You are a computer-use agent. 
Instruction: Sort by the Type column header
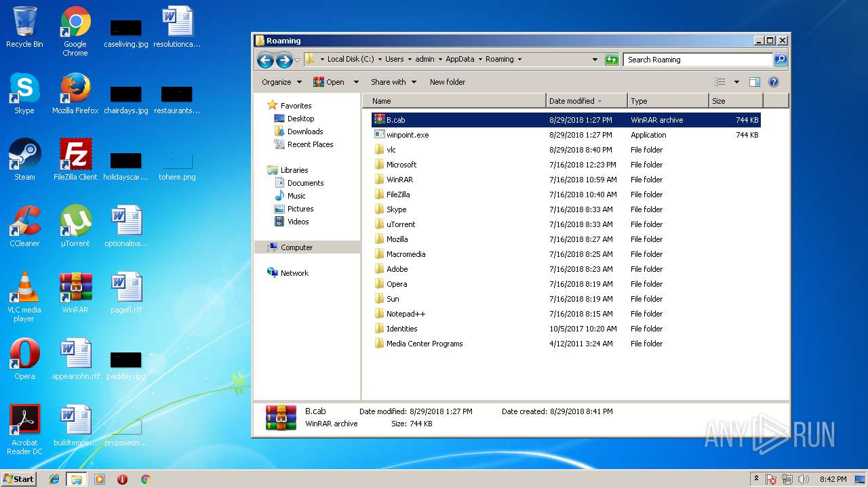pyautogui.click(x=668, y=101)
